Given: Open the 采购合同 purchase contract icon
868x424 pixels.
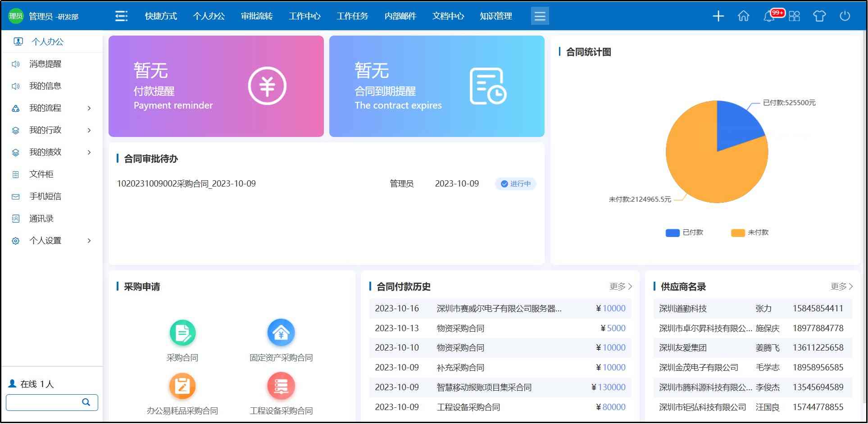Looking at the screenshot, I should pyautogui.click(x=182, y=333).
